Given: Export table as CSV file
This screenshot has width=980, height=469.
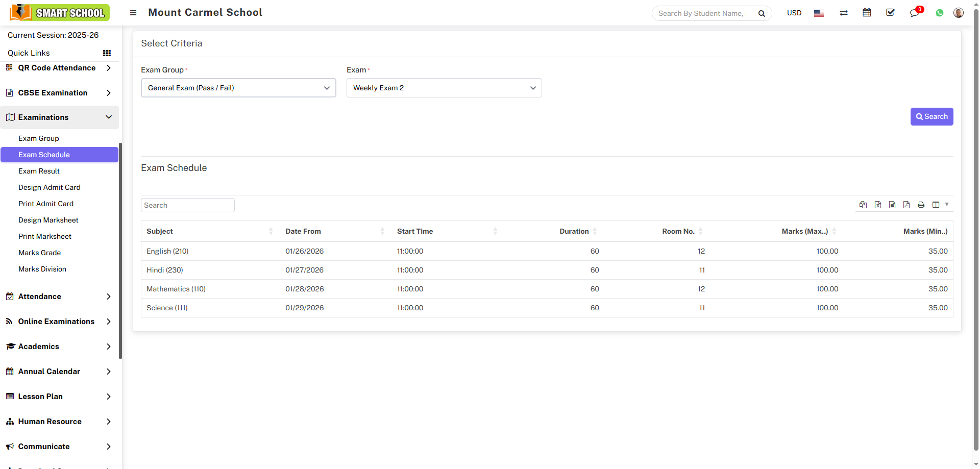Looking at the screenshot, I should coord(892,205).
